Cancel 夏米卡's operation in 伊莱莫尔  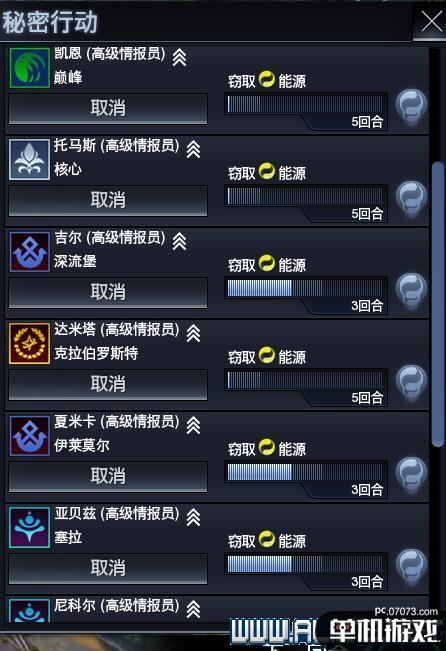(x=108, y=476)
